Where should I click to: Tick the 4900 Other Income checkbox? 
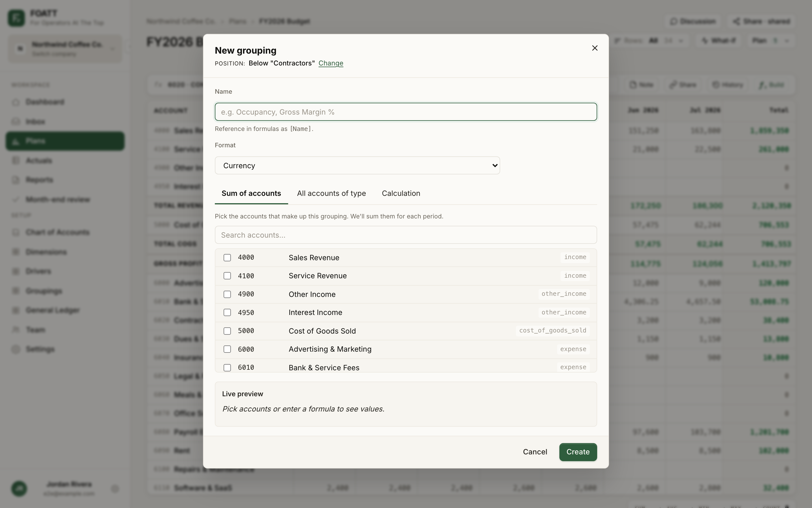[x=227, y=294]
